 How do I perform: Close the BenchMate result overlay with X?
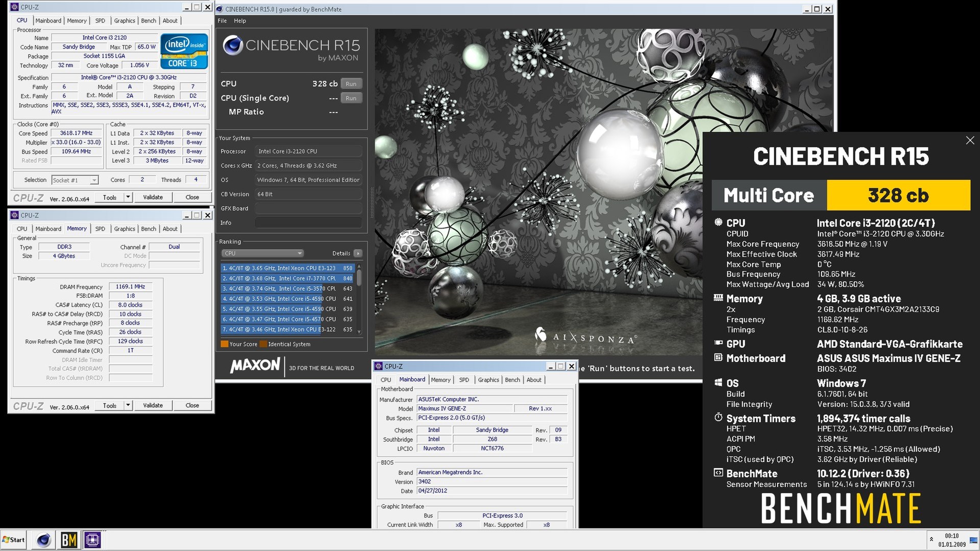970,140
